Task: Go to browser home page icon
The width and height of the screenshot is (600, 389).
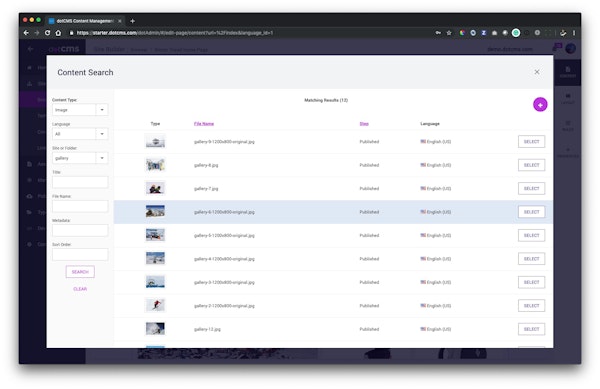Action: point(58,33)
